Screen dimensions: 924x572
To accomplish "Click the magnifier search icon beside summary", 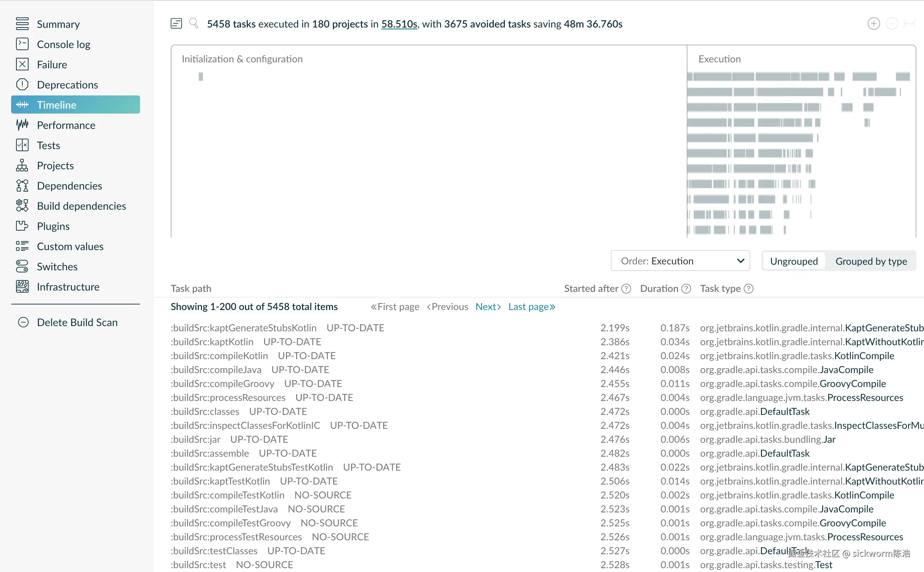I will [194, 23].
